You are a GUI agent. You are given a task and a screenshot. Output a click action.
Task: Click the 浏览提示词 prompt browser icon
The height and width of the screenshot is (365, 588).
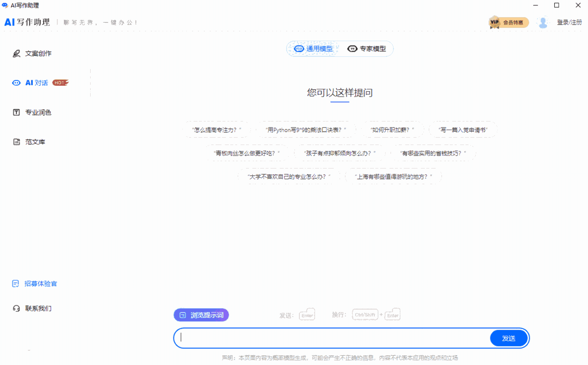point(183,315)
